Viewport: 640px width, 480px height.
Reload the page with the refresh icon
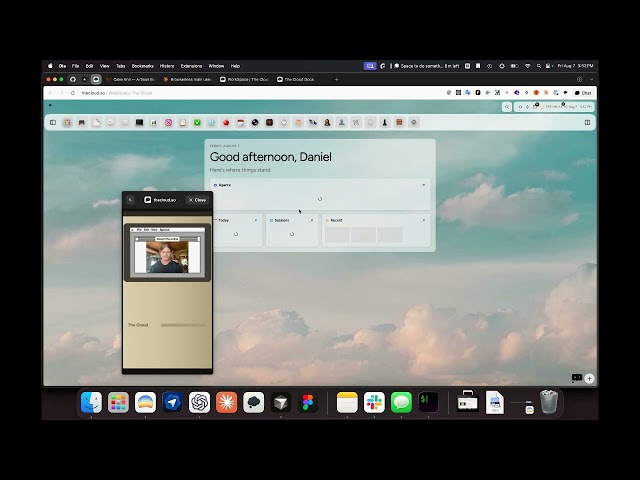(73, 93)
